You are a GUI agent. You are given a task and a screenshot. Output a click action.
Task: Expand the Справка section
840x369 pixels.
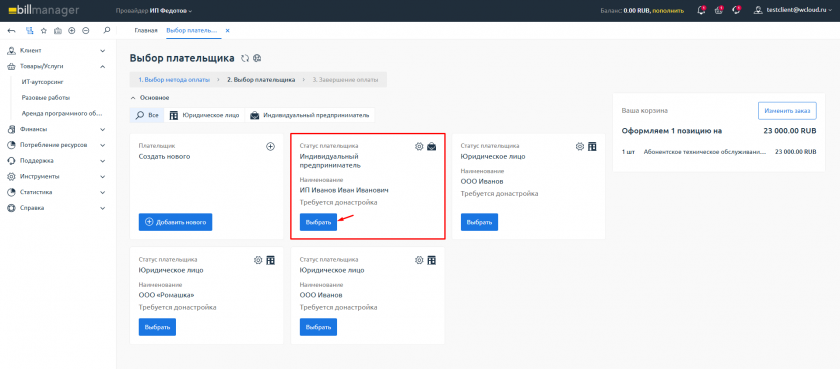click(x=103, y=208)
